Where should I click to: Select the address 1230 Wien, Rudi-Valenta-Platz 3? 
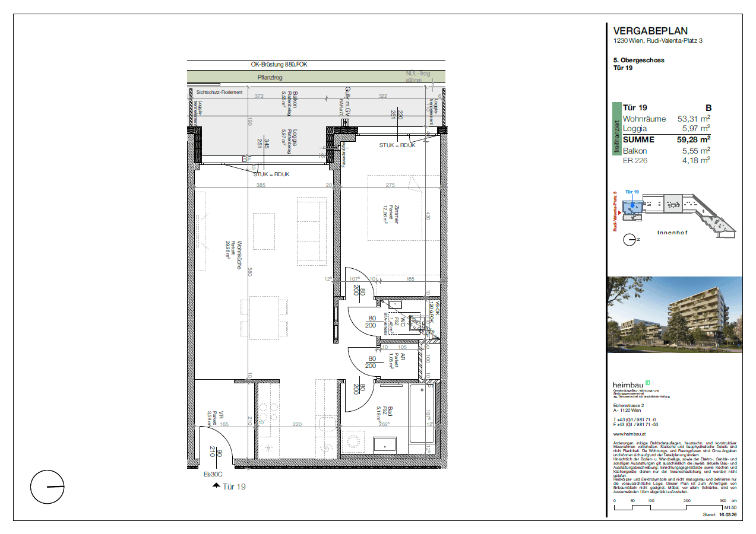click(x=658, y=41)
